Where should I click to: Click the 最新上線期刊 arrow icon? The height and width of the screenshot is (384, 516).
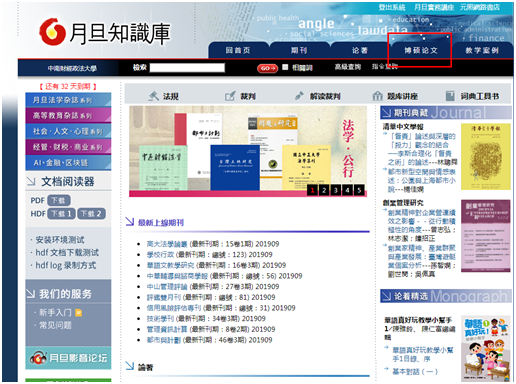point(130,221)
